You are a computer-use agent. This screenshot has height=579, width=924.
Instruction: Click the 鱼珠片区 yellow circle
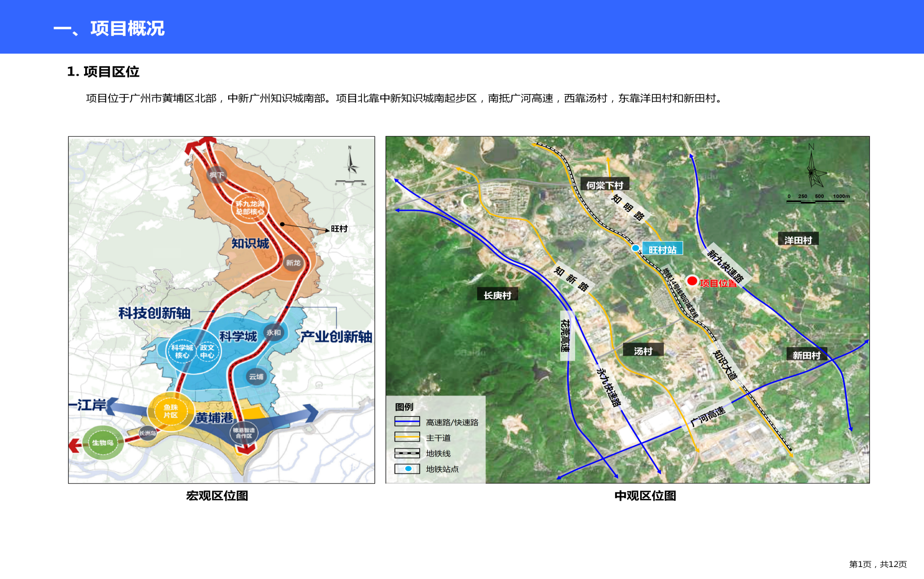171,411
